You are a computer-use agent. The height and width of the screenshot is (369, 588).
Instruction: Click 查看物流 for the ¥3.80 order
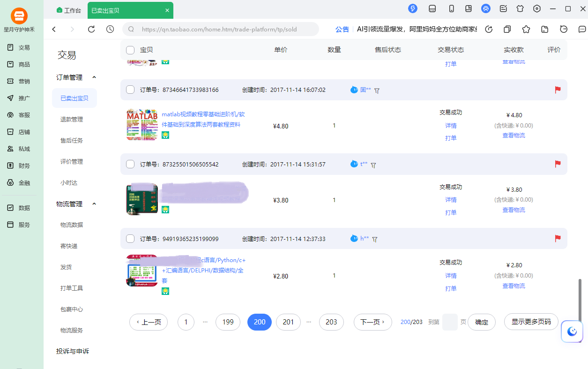[x=514, y=210]
